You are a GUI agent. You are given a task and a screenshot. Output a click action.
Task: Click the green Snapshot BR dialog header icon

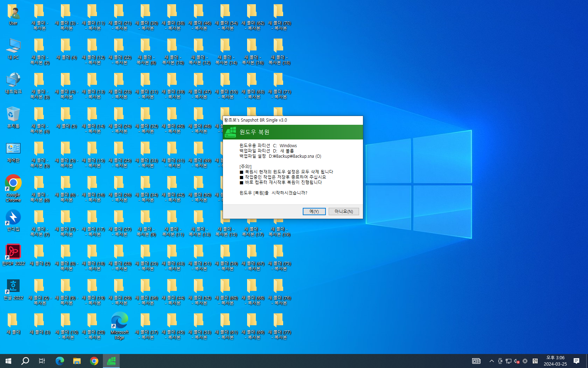pos(230,132)
